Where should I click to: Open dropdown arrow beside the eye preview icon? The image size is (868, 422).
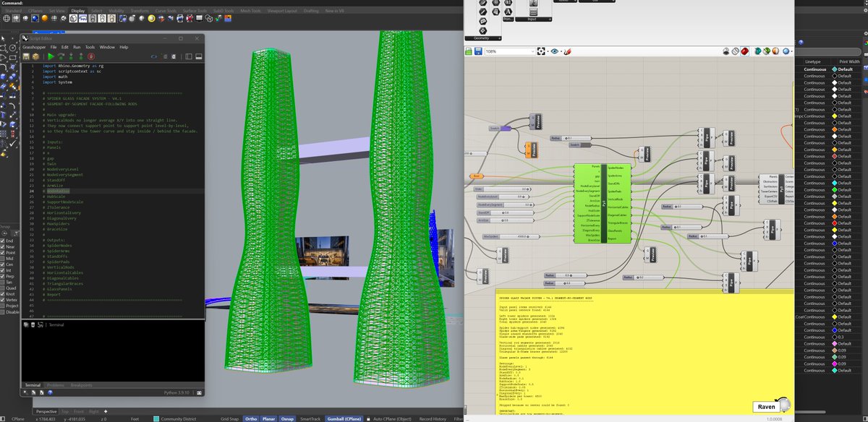561,51
